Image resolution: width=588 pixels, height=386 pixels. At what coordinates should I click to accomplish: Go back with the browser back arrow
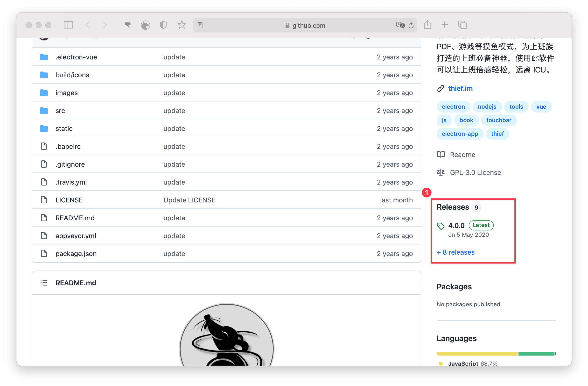(88, 25)
